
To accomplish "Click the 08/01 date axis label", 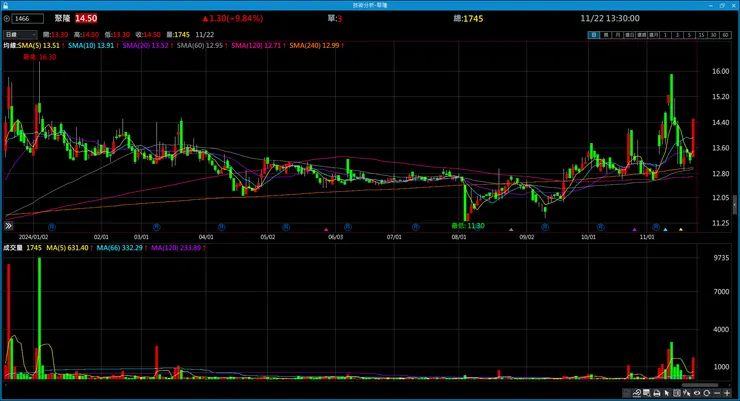I will point(459,237).
